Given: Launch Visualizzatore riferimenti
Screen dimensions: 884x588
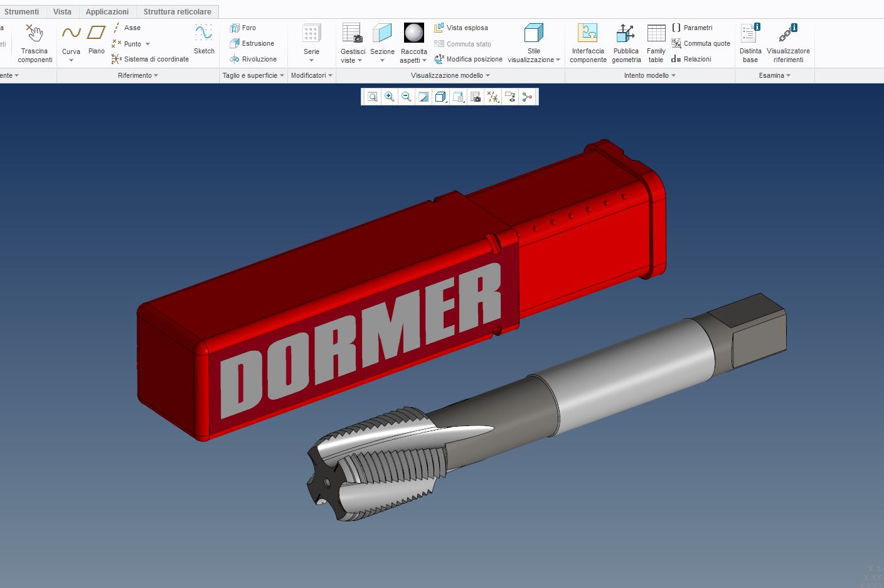Looking at the screenshot, I should coord(788,43).
